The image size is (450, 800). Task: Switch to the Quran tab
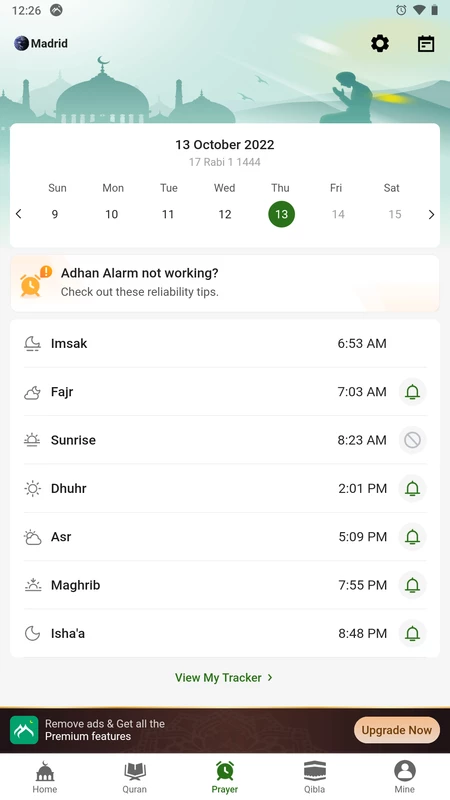[135, 777]
